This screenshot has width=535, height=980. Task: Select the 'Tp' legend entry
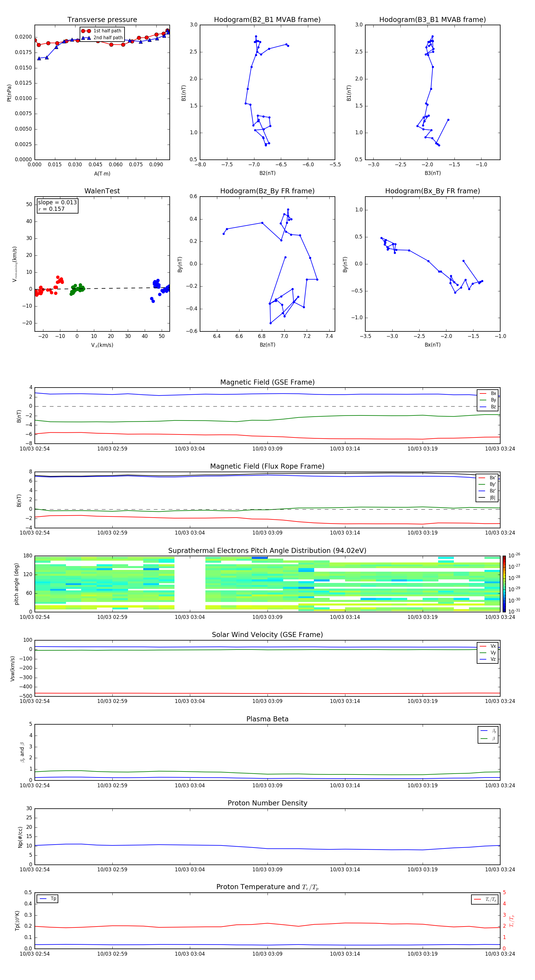point(48,899)
